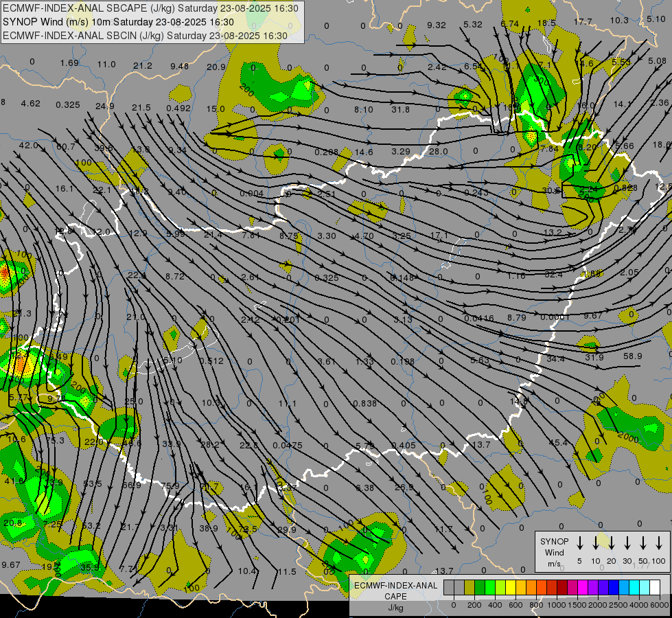
Task: Click the map value 0.0475
Action: pos(288,445)
